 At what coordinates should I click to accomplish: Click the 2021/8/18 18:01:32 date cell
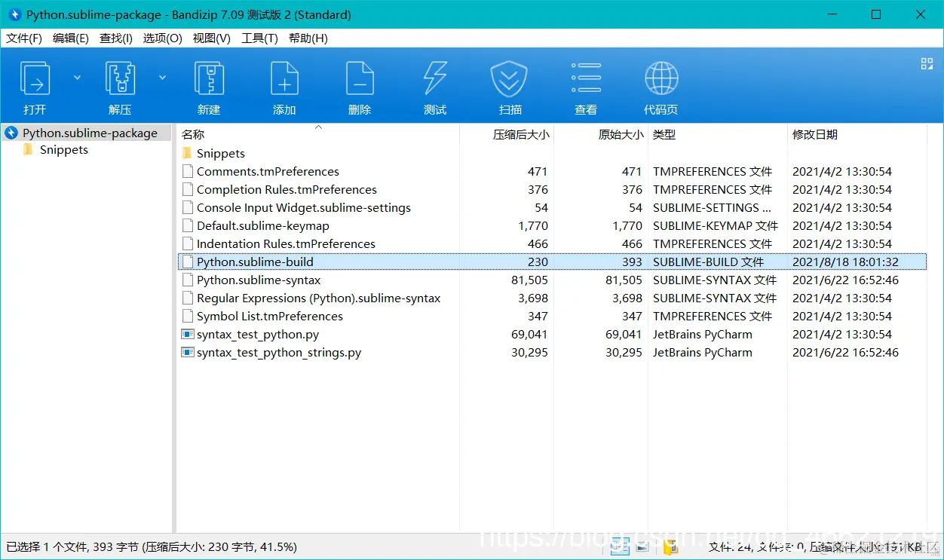point(845,262)
